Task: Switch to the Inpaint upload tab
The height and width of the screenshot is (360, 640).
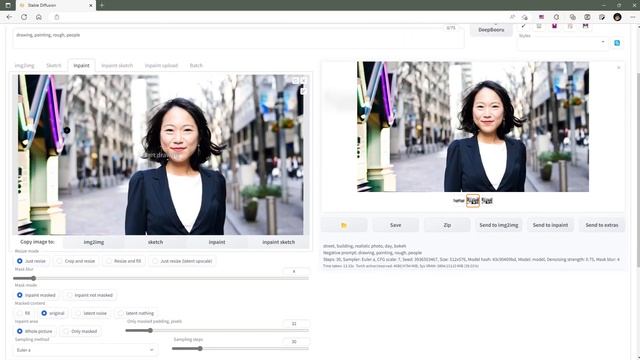Action: [161, 65]
